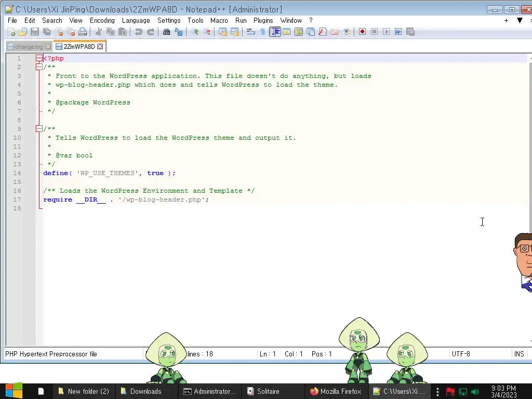Click the Close All toolbar icon
The image size is (532, 399).
click(x=71, y=32)
